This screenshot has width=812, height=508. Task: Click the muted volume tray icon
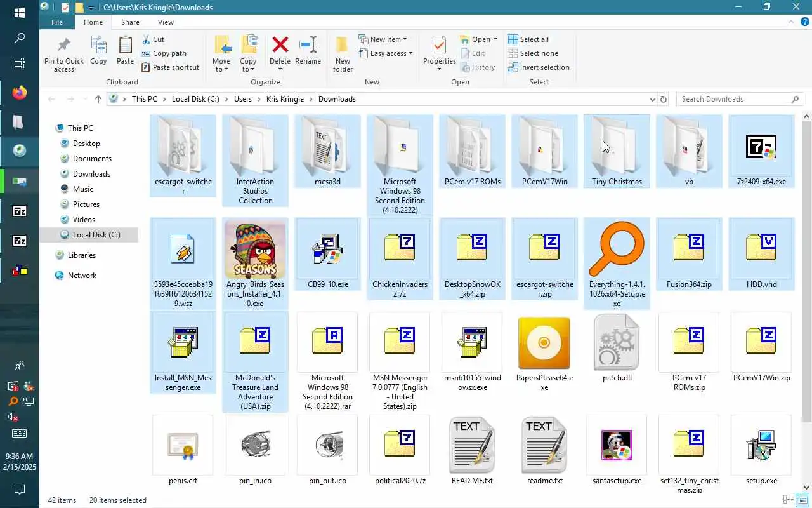tap(13, 417)
